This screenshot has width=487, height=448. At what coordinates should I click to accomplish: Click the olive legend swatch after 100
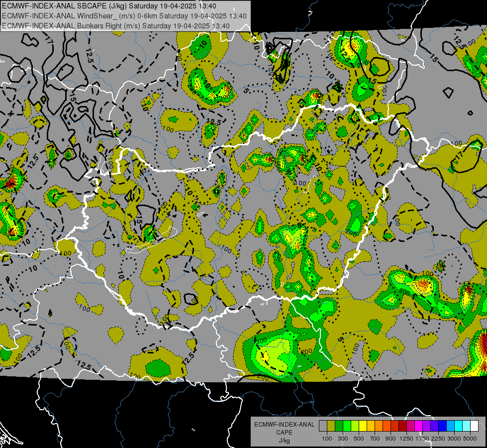[x=331, y=426]
